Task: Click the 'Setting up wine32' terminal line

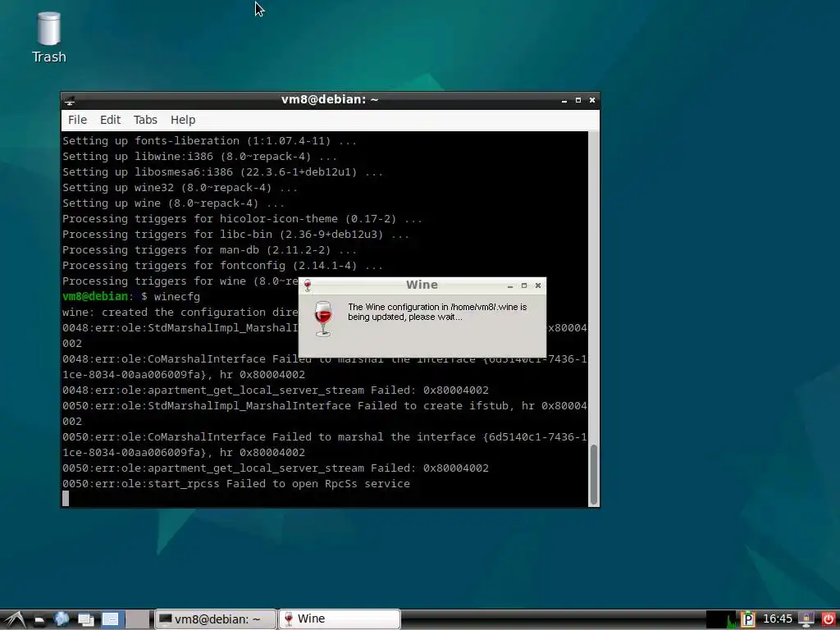Action: (180, 188)
